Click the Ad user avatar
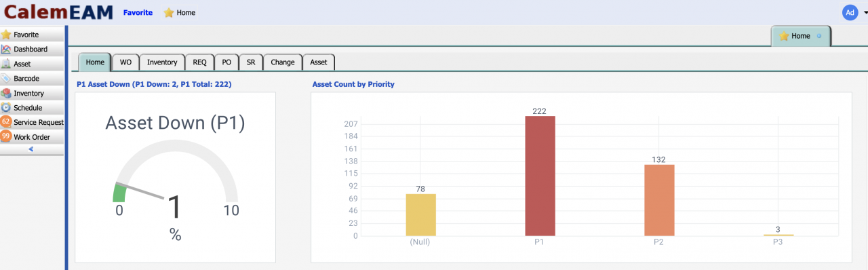 [x=850, y=12]
